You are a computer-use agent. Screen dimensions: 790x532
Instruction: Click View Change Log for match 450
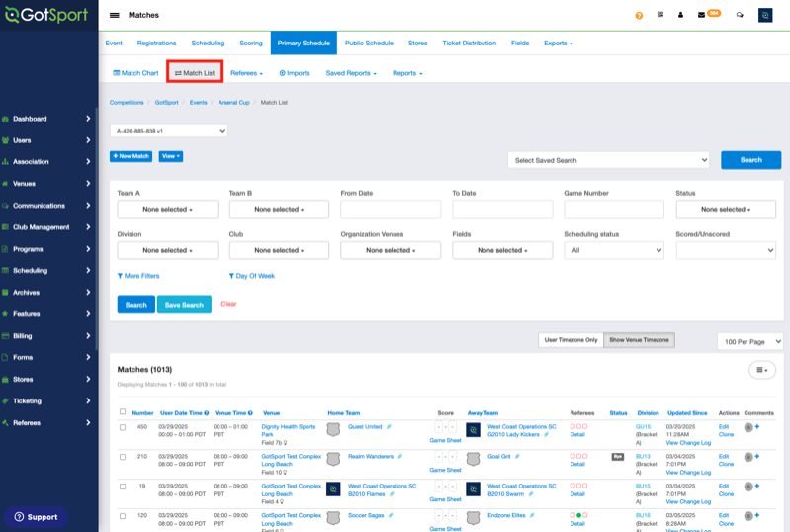click(x=688, y=443)
